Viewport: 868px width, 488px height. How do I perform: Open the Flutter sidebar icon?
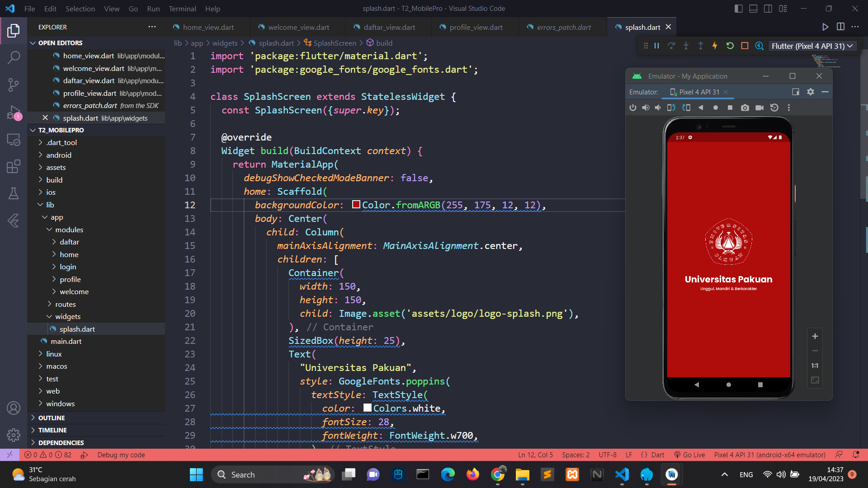[x=14, y=221]
